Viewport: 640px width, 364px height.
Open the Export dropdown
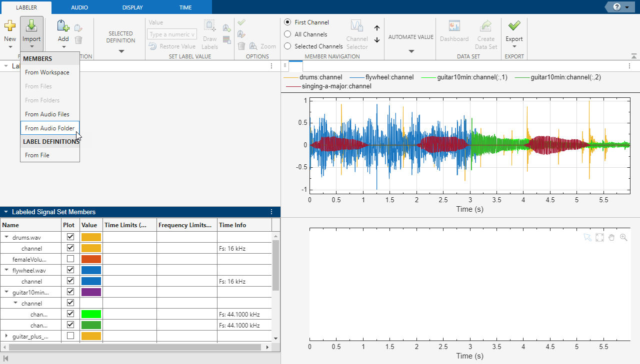(514, 47)
